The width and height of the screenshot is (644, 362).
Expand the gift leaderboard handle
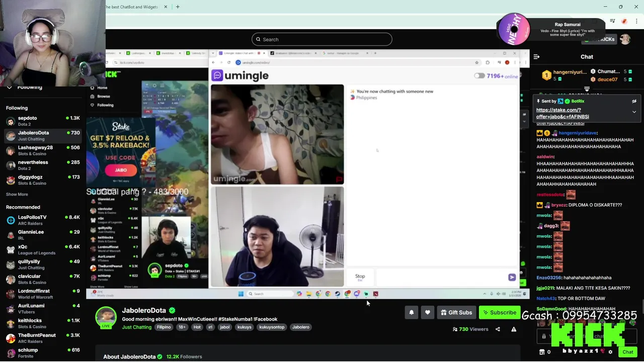587,89
